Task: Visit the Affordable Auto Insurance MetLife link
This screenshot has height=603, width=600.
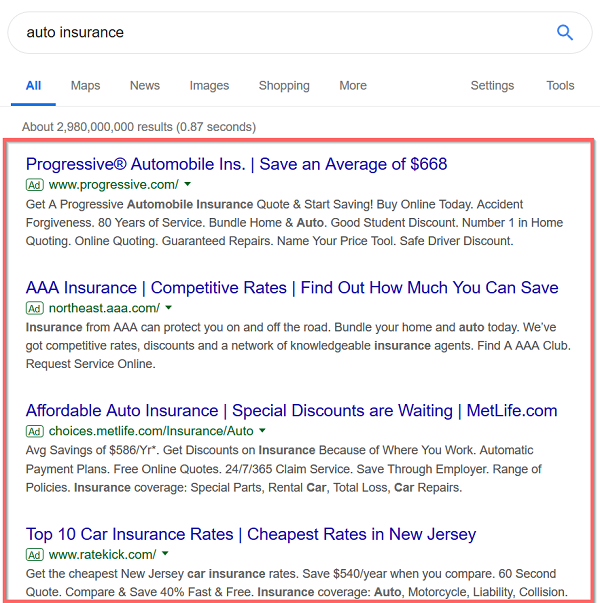Action: tap(292, 411)
